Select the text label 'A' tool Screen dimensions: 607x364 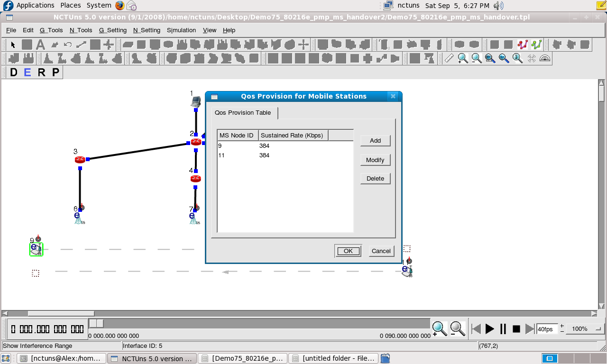(x=40, y=45)
